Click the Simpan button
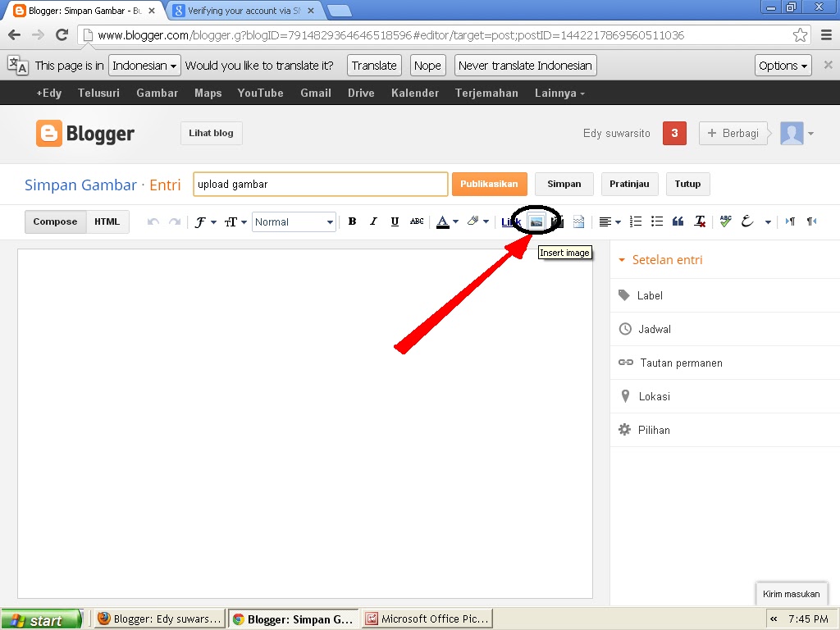This screenshot has width=840, height=630. (564, 184)
